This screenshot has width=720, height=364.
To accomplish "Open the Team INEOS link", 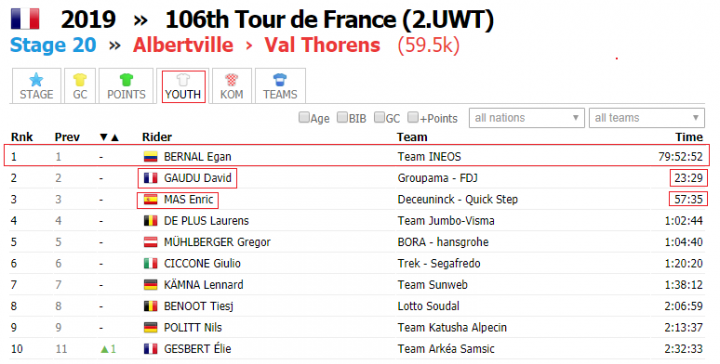I will click(429, 157).
